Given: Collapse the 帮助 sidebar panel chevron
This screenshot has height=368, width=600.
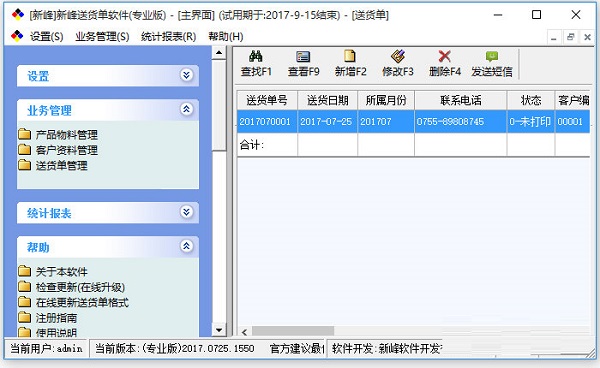Looking at the screenshot, I should (x=186, y=246).
